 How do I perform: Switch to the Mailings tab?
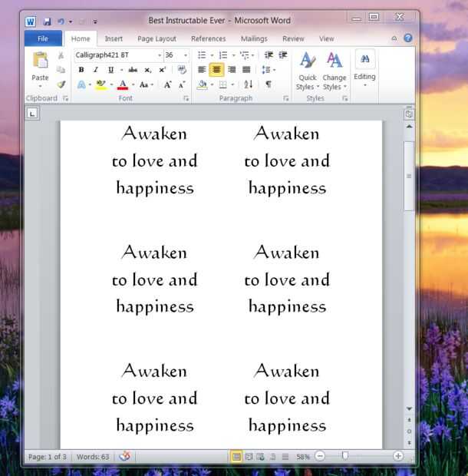pos(254,39)
